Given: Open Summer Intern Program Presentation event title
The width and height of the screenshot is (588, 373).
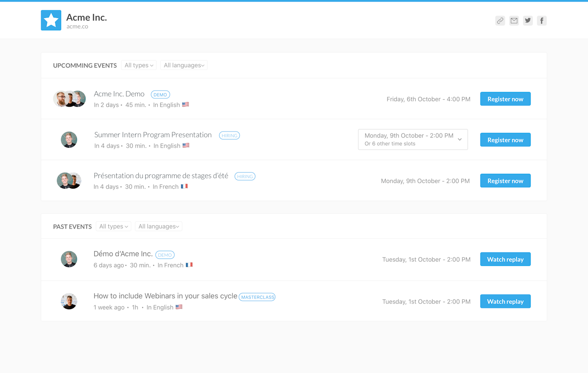Looking at the screenshot, I should (153, 135).
